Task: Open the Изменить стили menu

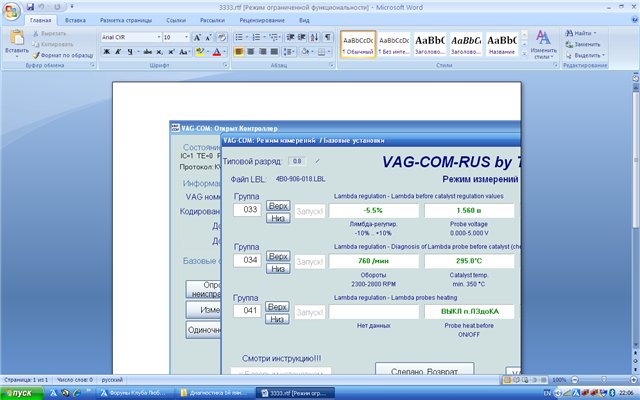Action: pyautogui.click(x=543, y=45)
